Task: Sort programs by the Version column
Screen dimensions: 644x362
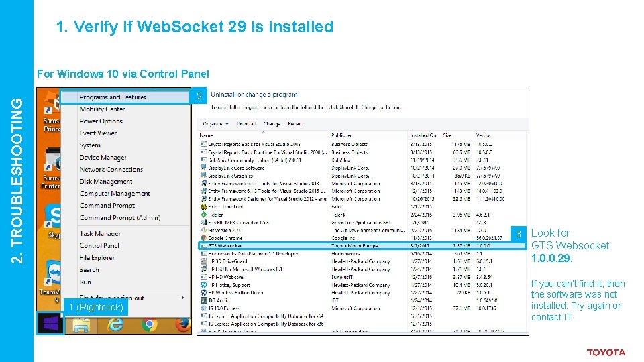Action: [484, 135]
